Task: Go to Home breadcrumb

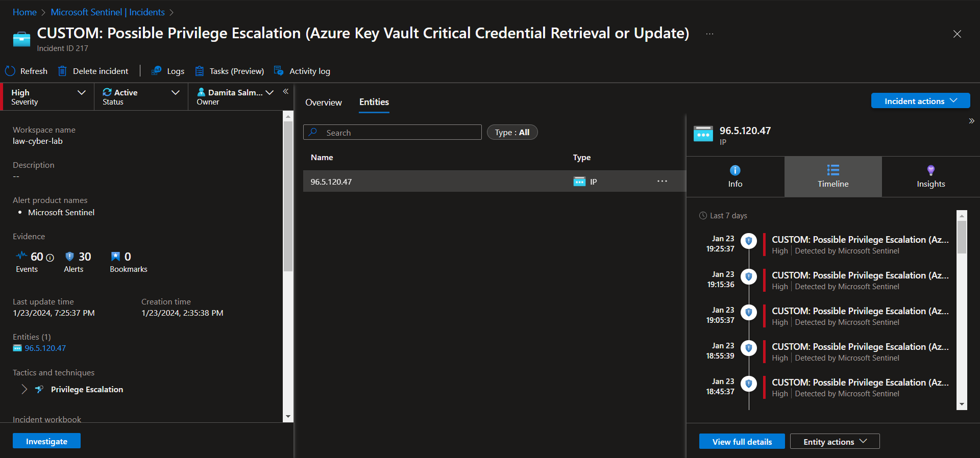Action: (24, 12)
